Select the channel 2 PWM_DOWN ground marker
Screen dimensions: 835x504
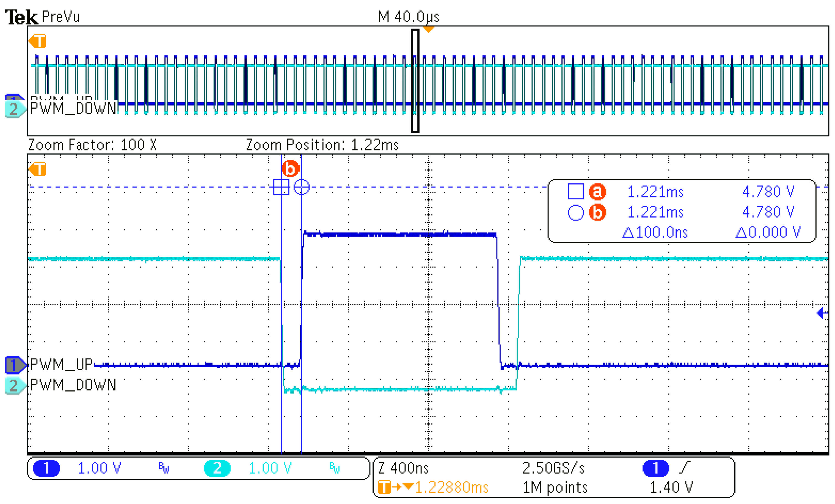point(15,385)
